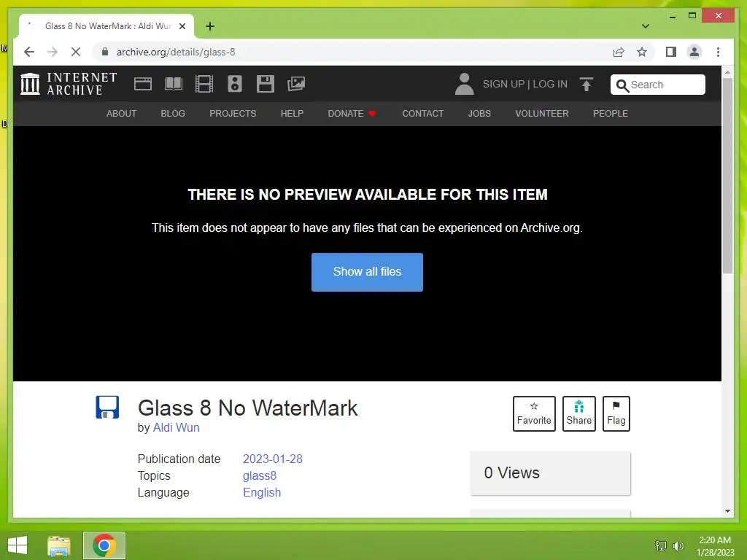Open the VOLUNTEER menu item

(x=542, y=114)
